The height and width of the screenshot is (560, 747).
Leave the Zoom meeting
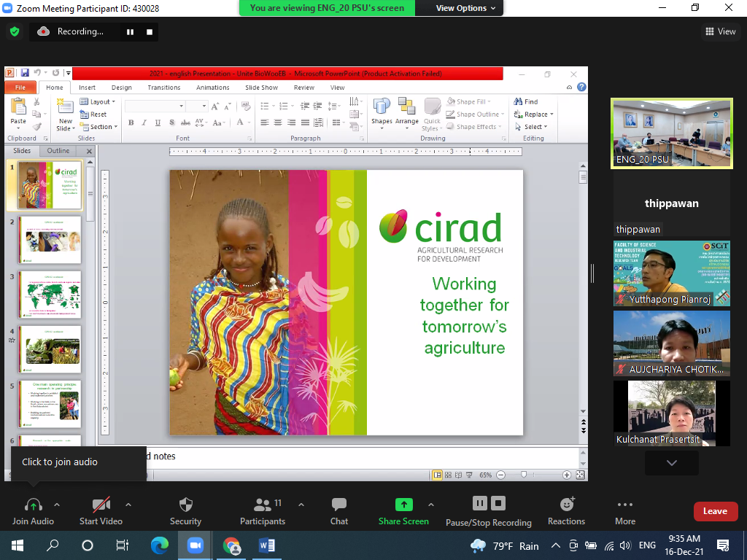pyautogui.click(x=716, y=511)
